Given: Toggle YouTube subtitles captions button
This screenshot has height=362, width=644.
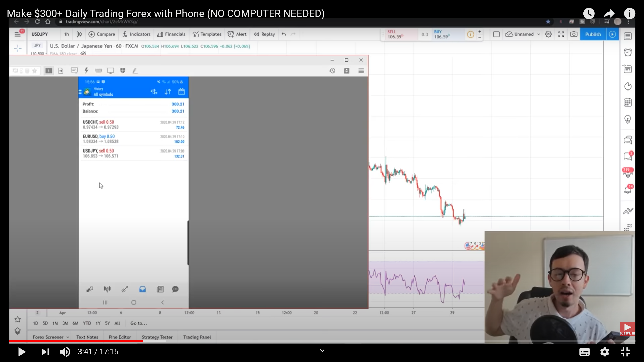Looking at the screenshot, I should click(584, 352).
